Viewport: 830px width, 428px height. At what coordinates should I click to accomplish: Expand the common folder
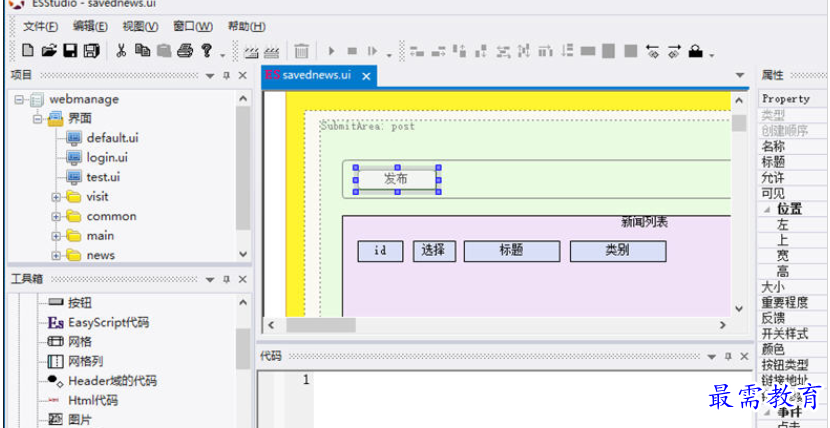click(x=56, y=217)
